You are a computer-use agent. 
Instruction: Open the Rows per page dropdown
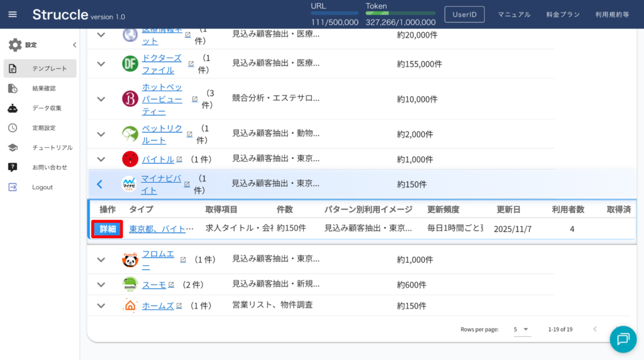point(521,329)
